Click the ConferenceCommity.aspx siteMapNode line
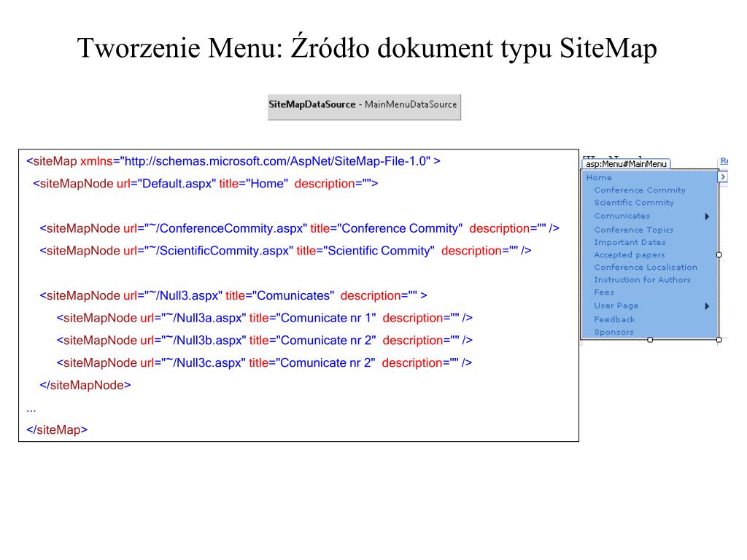Viewport: 747px width, 560px height. pyautogui.click(x=300, y=228)
